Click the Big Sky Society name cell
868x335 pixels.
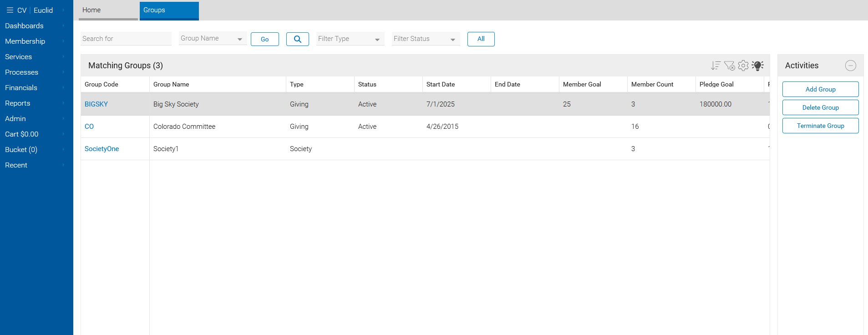pyautogui.click(x=218, y=104)
